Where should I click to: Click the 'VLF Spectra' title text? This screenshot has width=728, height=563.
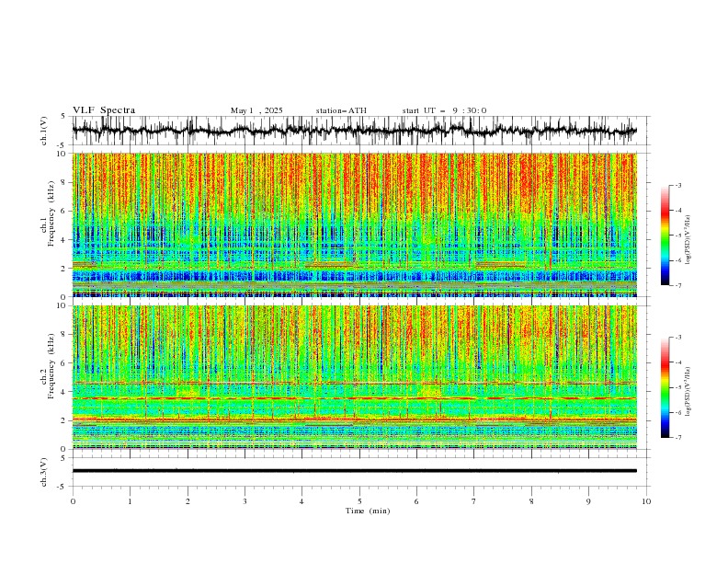[104, 110]
